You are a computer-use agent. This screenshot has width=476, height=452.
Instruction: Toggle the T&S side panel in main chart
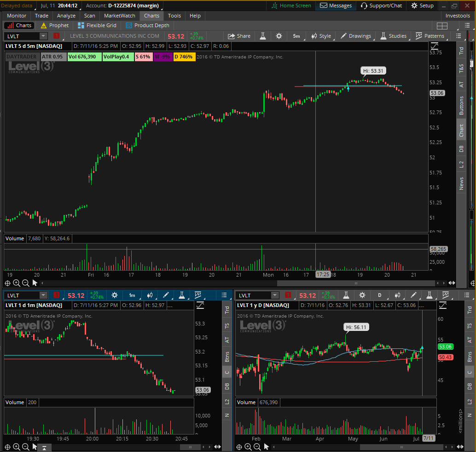pos(461,69)
